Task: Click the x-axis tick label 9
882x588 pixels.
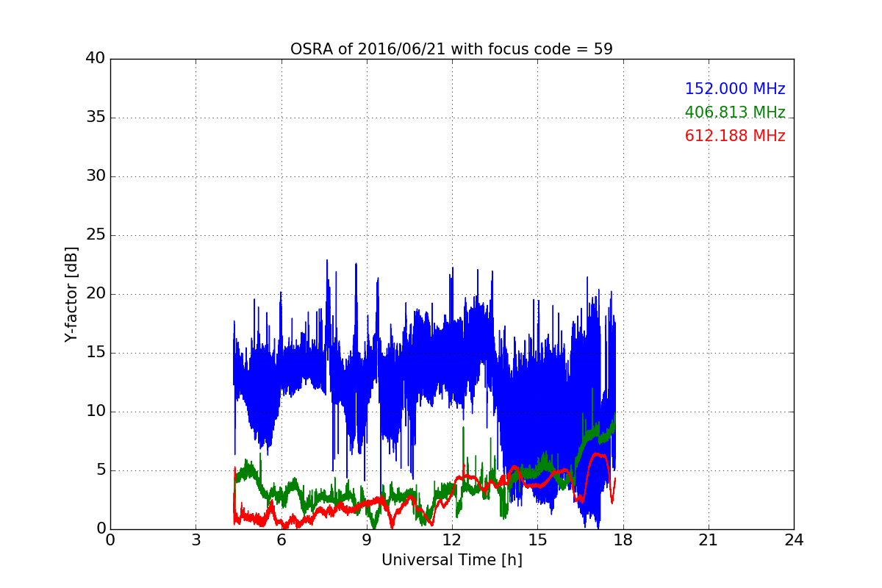Action: (x=367, y=540)
